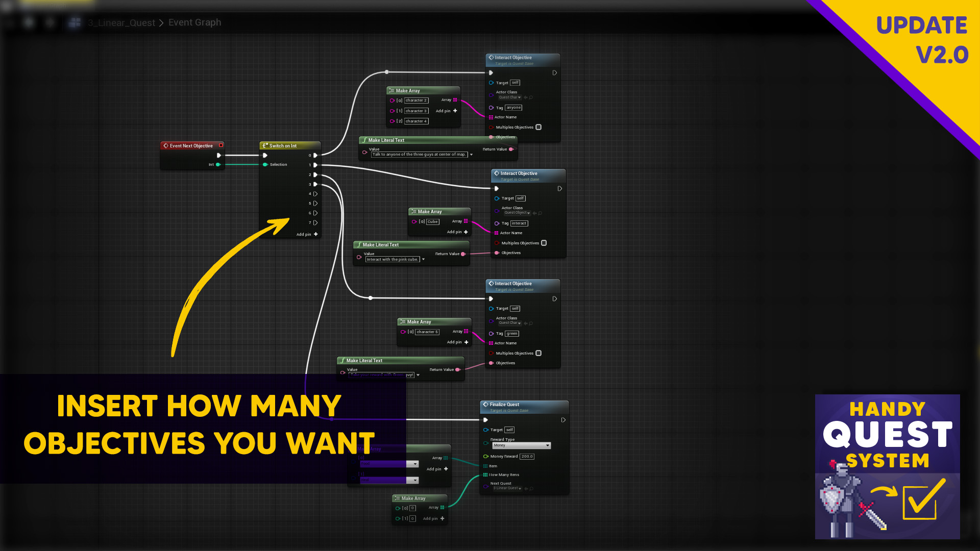Select the reroute node above the character Make Array
The height and width of the screenshot is (551, 980).
387,72
